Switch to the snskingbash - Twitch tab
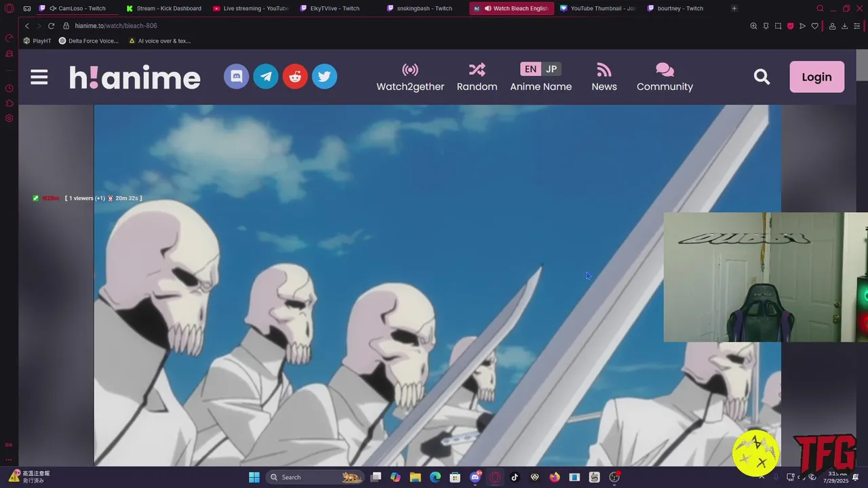The width and height of the screenshot is (868, 488). tap(425, 8)
